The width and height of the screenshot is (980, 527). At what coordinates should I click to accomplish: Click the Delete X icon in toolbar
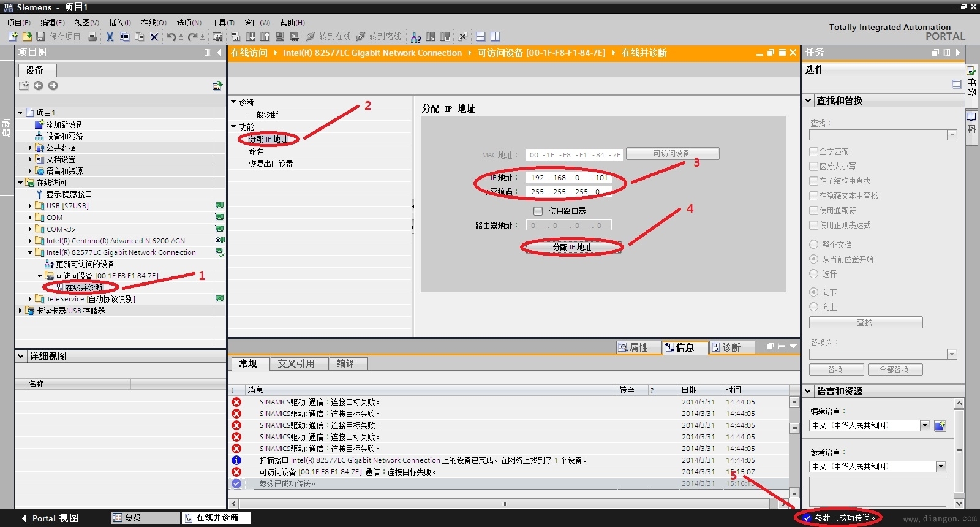click(x=154, y=37)
